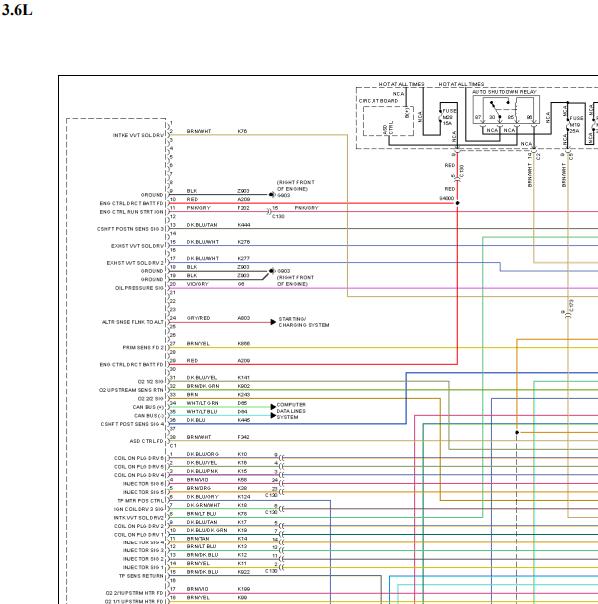The image size is (598, 604).
Task: Select the DK BLU/DK GRN wire label
Action: 207,530
